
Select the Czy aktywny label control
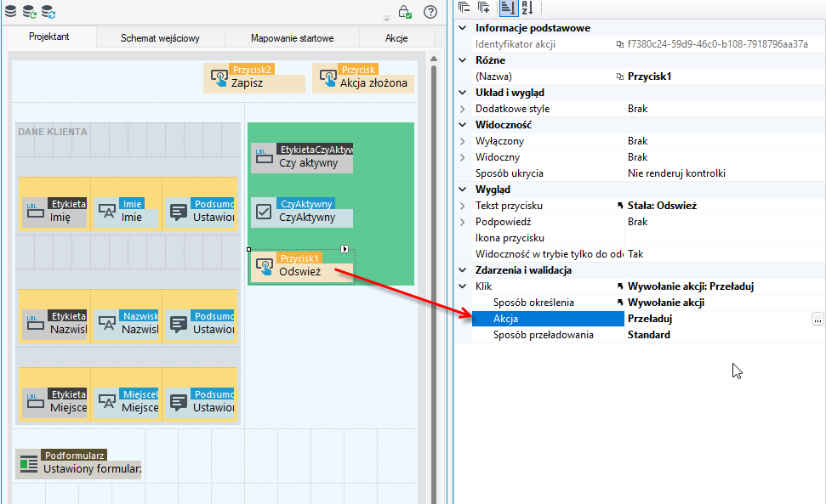point(302,158)
